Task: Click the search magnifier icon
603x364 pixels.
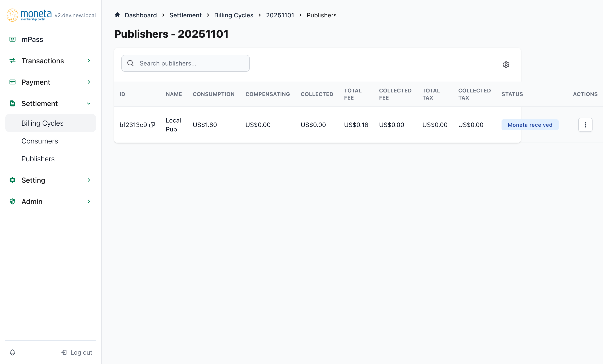Action: [130, 63]
